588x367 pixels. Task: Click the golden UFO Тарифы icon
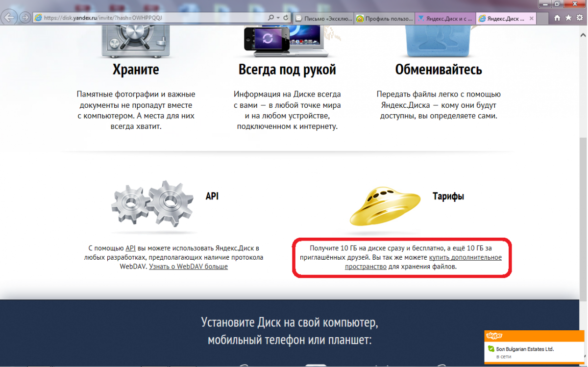pos(385,206)
